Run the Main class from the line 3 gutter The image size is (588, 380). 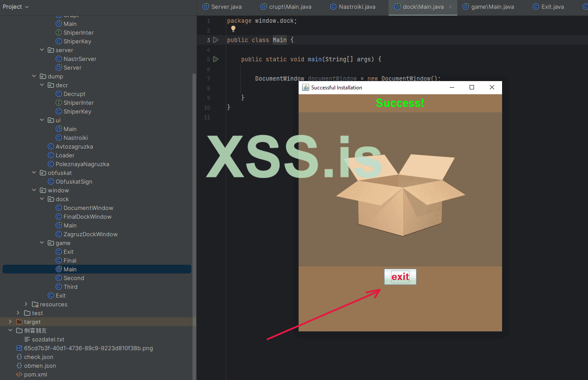click(216, 40)
